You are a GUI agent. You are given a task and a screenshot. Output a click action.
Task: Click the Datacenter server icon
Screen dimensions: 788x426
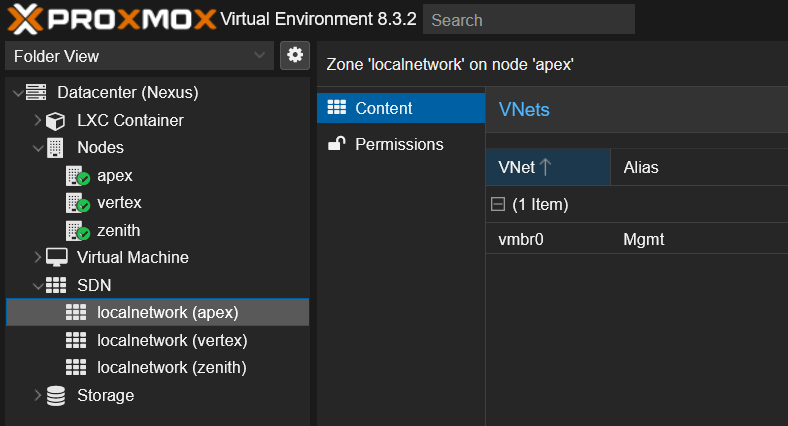pos(37,93)
